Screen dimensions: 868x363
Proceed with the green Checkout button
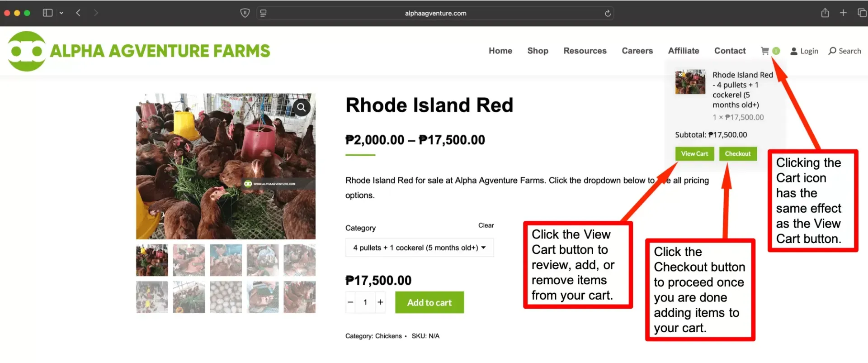738,154
